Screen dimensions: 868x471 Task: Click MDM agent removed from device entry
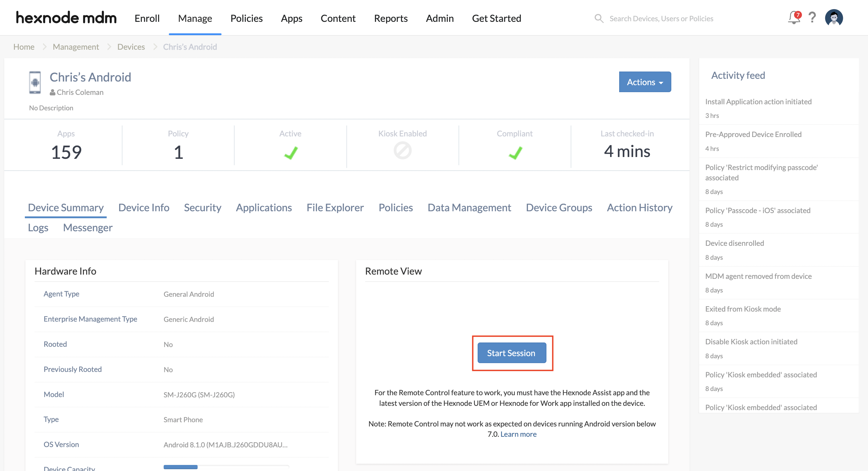(x=758, y=276)
